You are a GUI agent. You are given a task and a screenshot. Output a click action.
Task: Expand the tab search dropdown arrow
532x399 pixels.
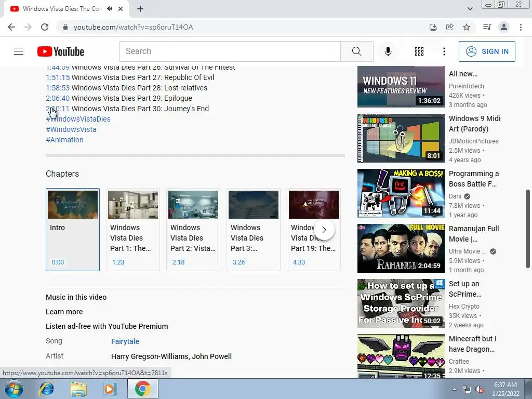pyautogui.click(x=470, y=9)
